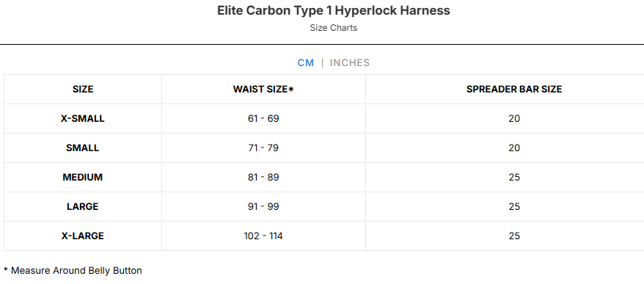Click the WAIST SIZE* column header
This screenshot has width=644, height=284.
(x=263, y=90)
